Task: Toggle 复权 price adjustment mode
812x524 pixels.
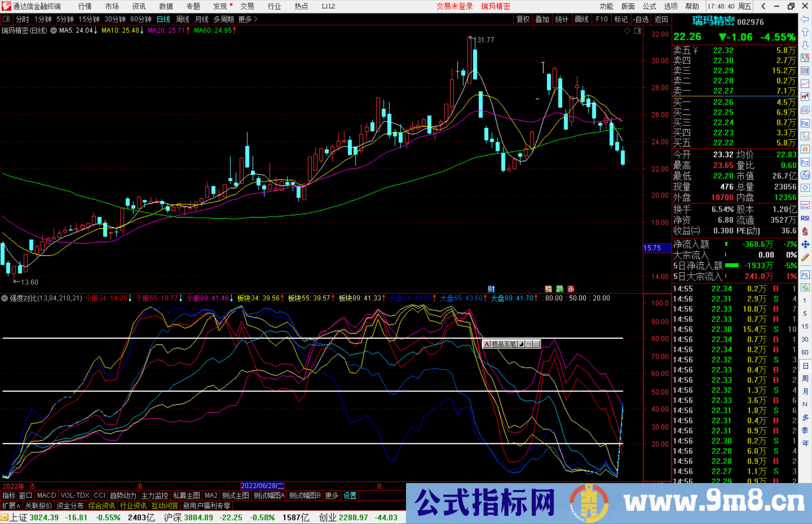Action: point(523,19)
